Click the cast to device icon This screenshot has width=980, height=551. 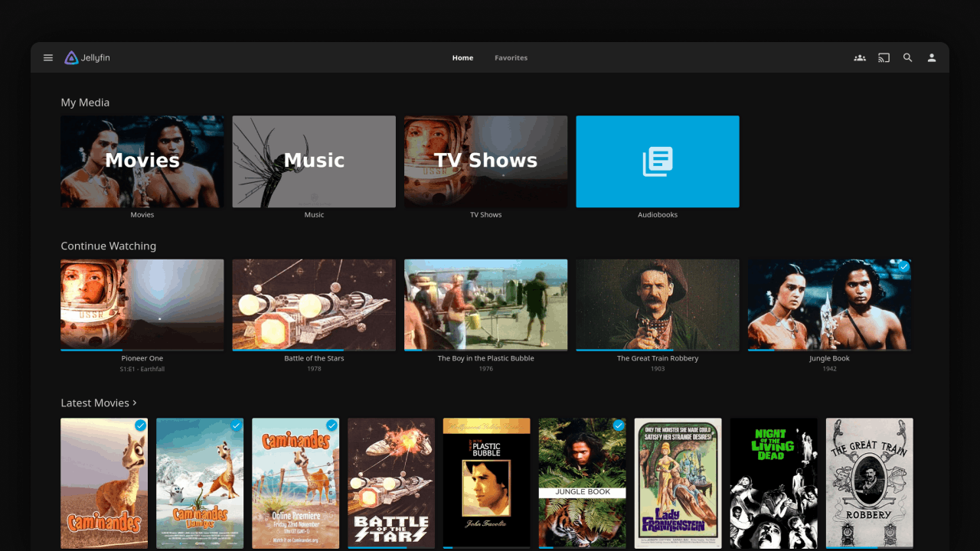tap(884, 57)
